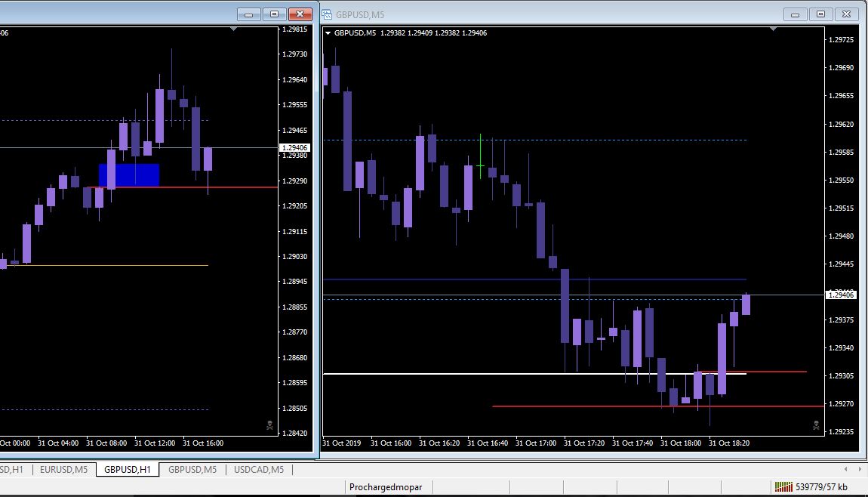Click price level 1.29725 on the M5 scale

coord(841,40)
